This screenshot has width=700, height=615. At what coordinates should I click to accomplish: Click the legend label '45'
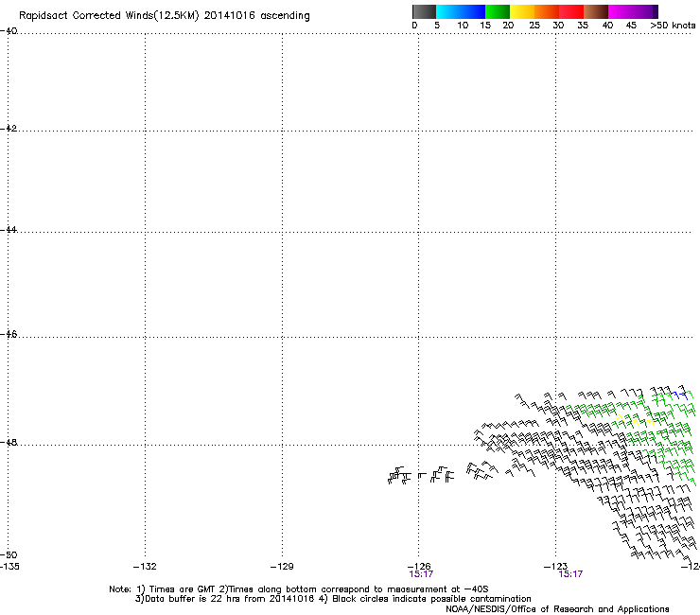631,26
